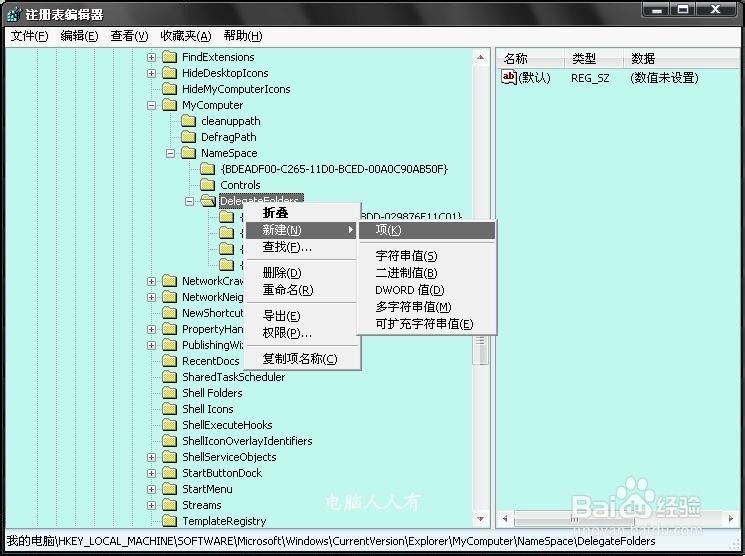Choose 字符串值(S) in the submenu
The image size is (745, 556).
427,256
